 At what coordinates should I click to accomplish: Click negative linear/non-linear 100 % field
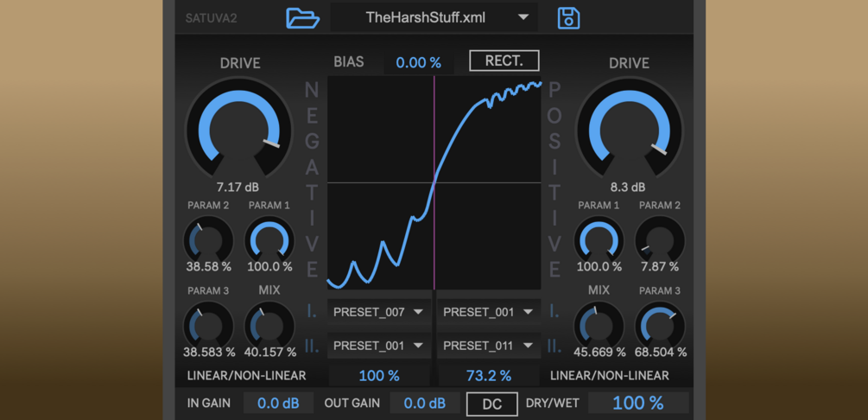[x=379, y=376]
